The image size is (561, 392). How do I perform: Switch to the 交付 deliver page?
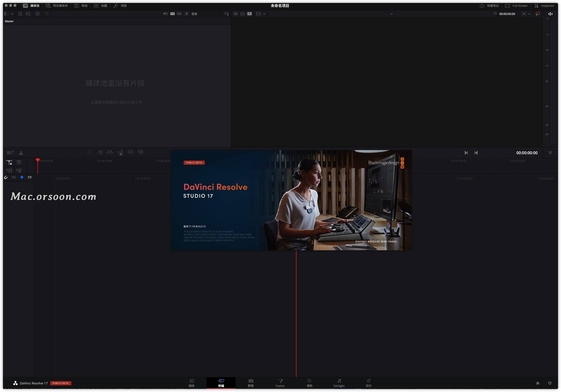click(x=368, y=383)
